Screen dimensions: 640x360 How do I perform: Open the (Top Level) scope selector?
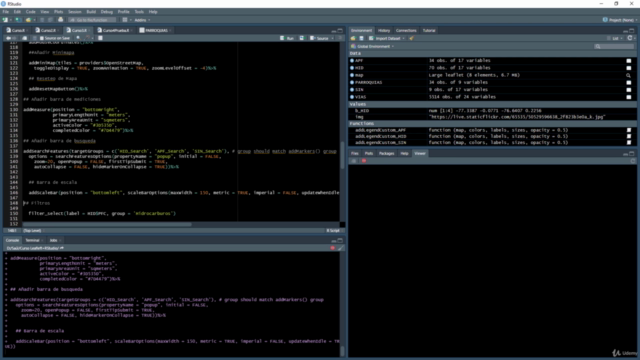[x=33, y=231]
